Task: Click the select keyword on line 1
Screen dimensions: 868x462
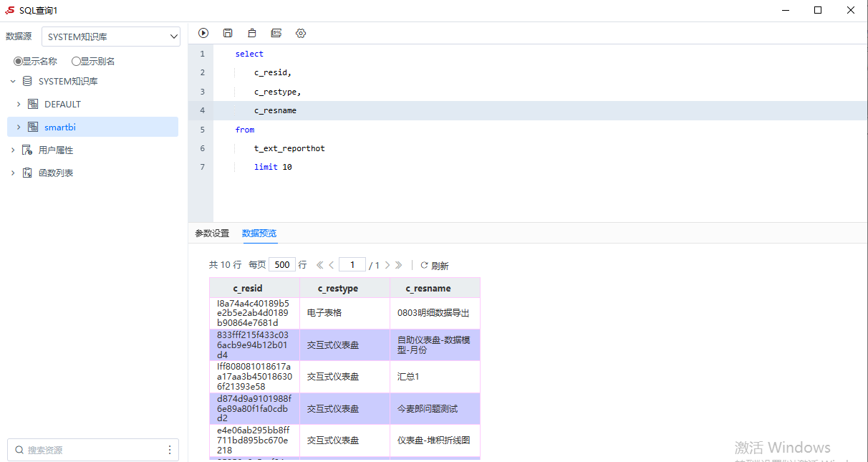Action: pyautogui.click(x=249, y=54)
